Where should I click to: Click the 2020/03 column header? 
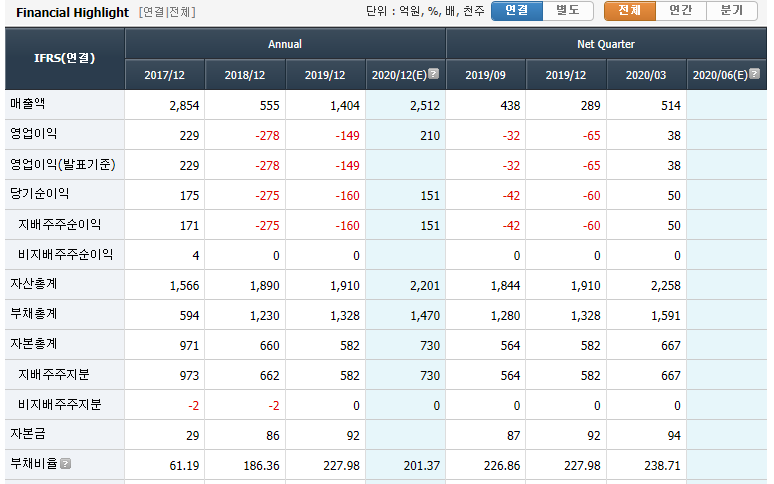click(646, 75)
